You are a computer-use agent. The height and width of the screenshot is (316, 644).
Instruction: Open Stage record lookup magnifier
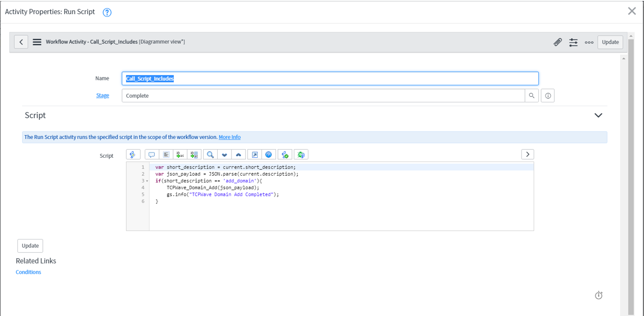pos(532,95)
